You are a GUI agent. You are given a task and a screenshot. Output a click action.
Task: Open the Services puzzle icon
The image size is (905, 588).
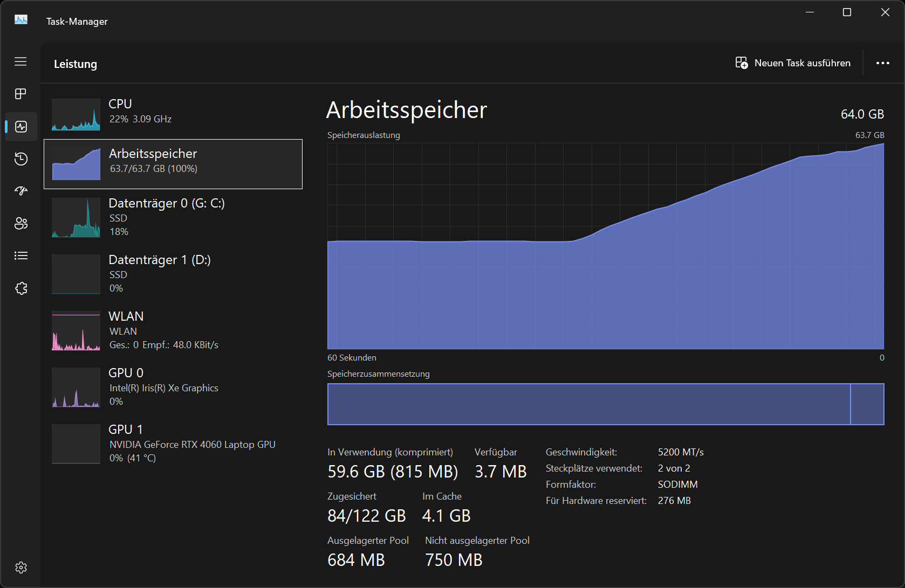[x=21, y=288]
